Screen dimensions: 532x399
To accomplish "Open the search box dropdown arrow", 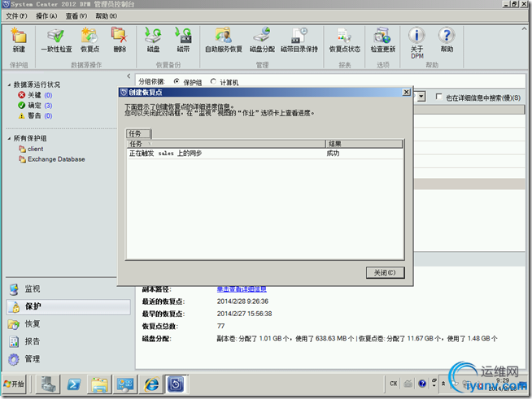I will pyautogui.click(x=421, y=97).
